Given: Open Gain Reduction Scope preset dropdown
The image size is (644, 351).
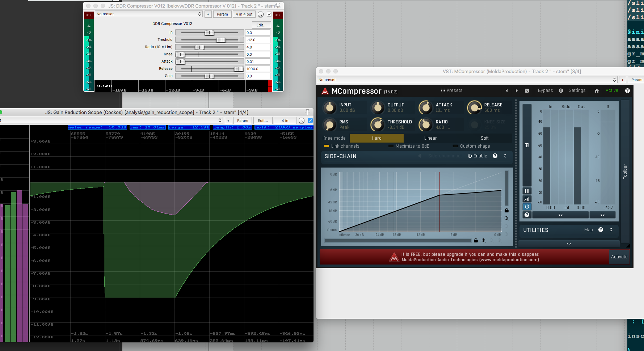Looking at the screenshot, I should 111,120.
